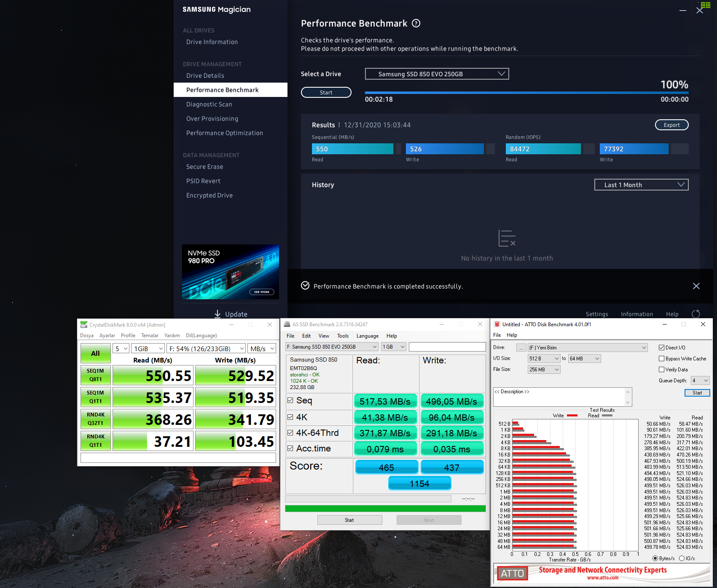This screenshot has width=717, height=588.
Task: Click AS SSD Benchmark title bar icon
Action: [x=287, y=324]
